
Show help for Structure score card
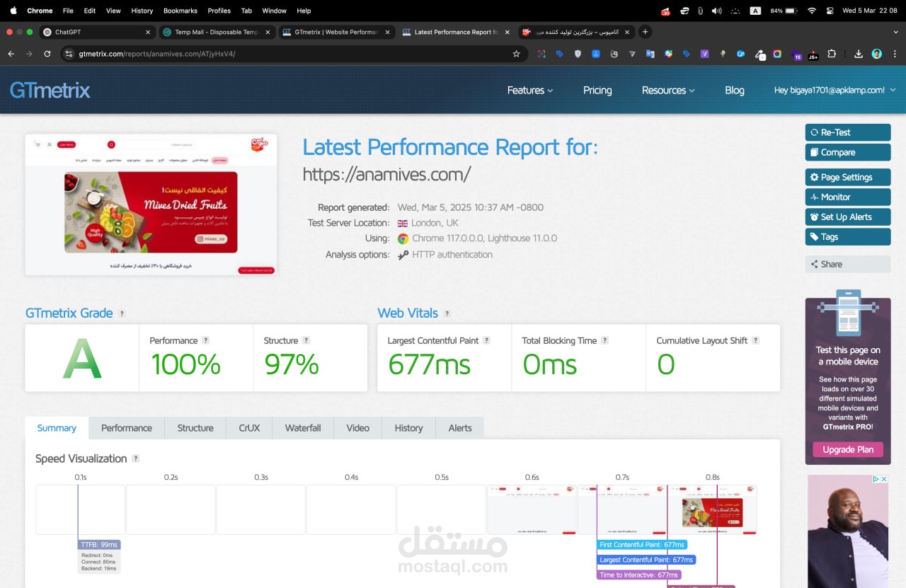click(x=306, y=340)
